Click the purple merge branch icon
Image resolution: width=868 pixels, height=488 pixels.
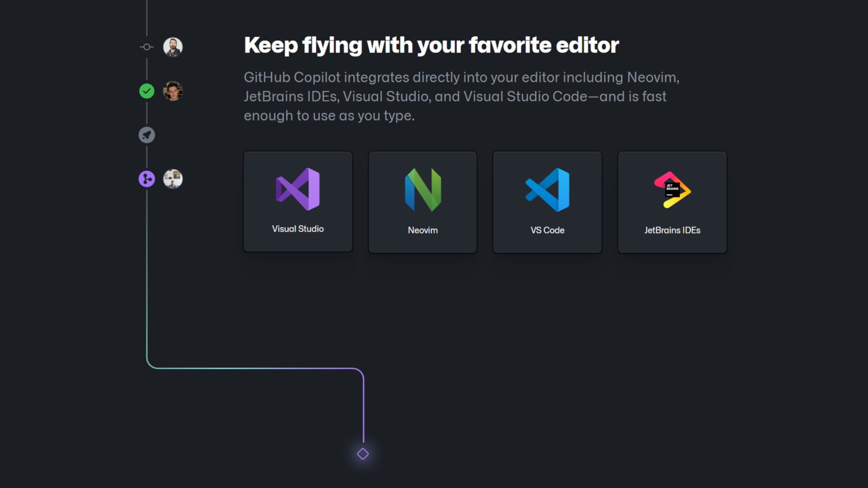tap(147, 179)
